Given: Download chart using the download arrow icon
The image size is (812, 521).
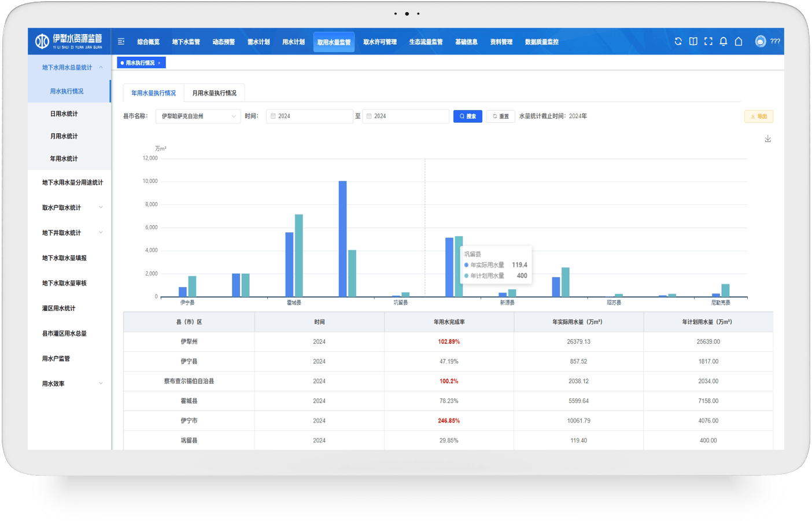Looking at the screenshot, I should coord(767,139).
